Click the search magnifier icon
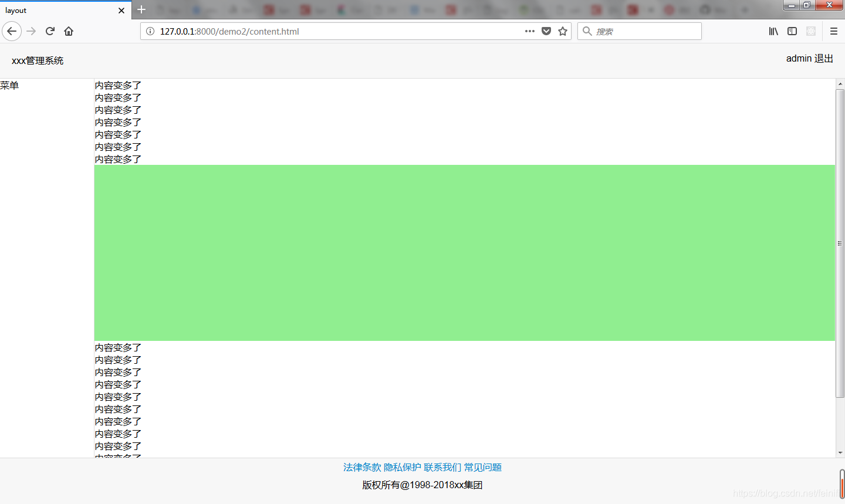This screenshot has width=845, height=504. tap(587, 31)
